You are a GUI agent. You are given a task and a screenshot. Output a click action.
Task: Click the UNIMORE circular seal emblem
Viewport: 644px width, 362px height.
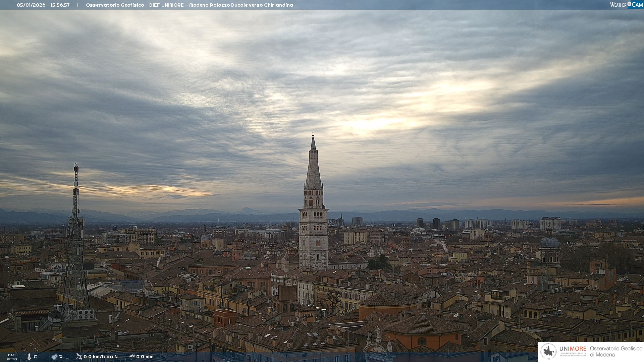tap(548, 351)
